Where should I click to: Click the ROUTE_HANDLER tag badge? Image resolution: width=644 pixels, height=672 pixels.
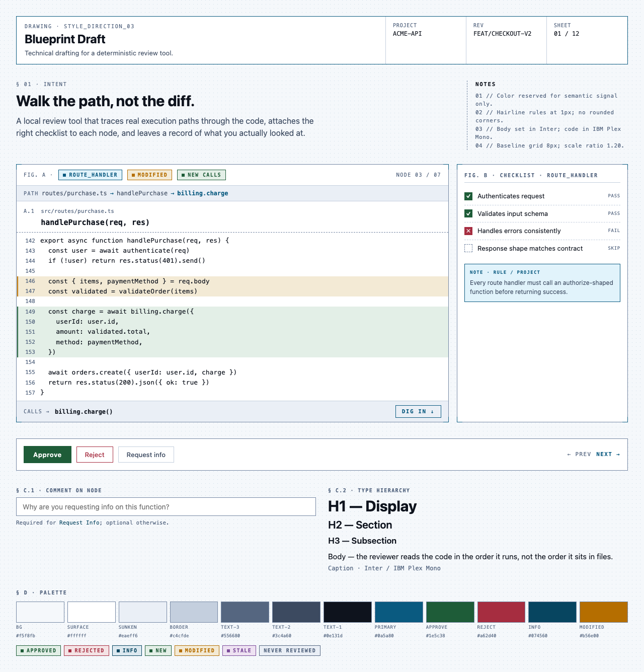point(91,175)
